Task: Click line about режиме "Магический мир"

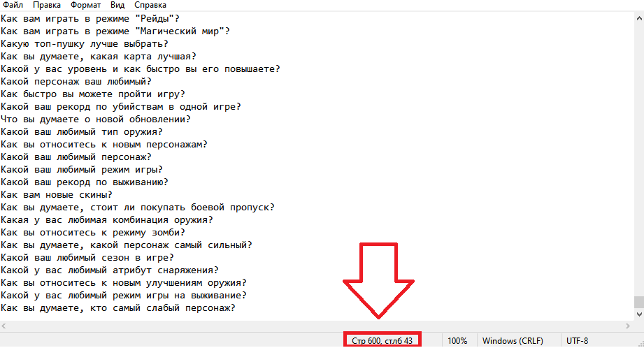Action: [x=115, y=31]
